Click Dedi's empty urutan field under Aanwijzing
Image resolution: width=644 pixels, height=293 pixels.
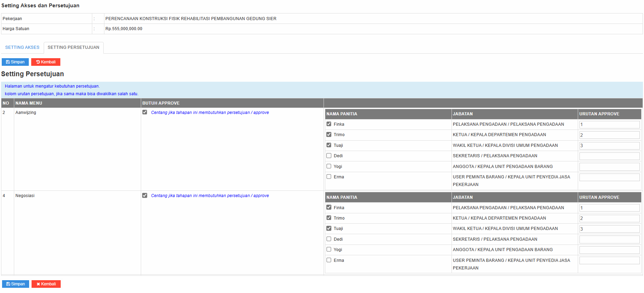(609, 156)
